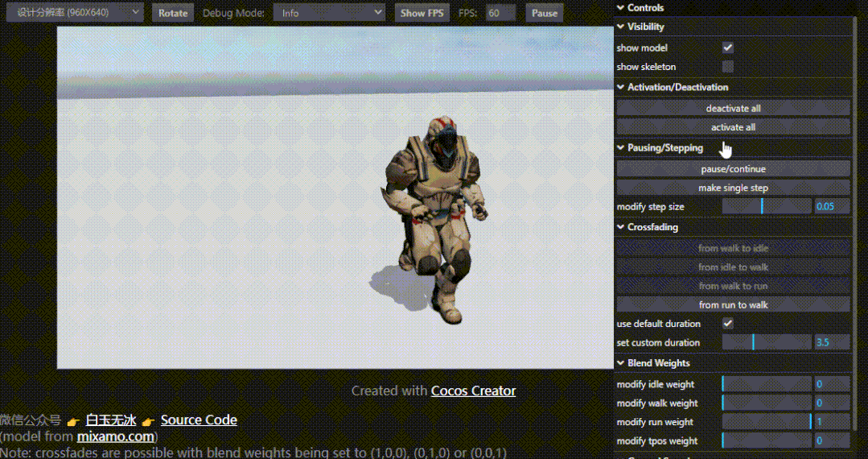This screenshot has height=459, width=868.
Task: Adjust the set custom duration slider
Action: 767,342
